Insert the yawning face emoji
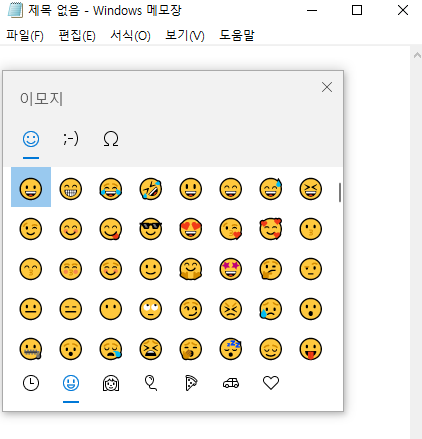 click(191, 349)
